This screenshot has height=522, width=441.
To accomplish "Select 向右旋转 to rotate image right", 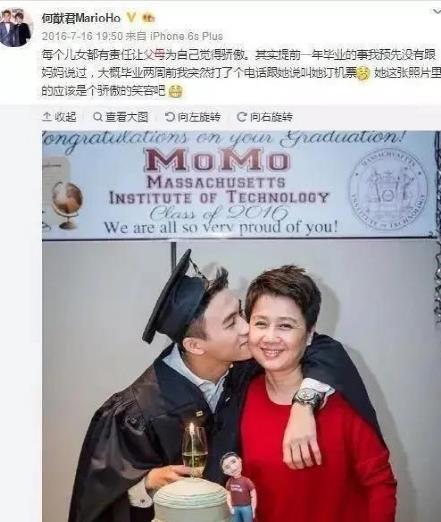I will [x=265, y=117].
